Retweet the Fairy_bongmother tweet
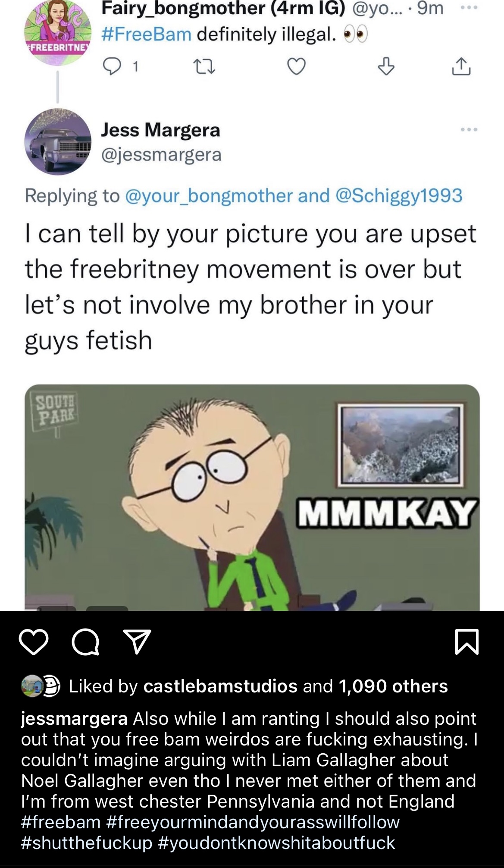 [x=205, y=67]
